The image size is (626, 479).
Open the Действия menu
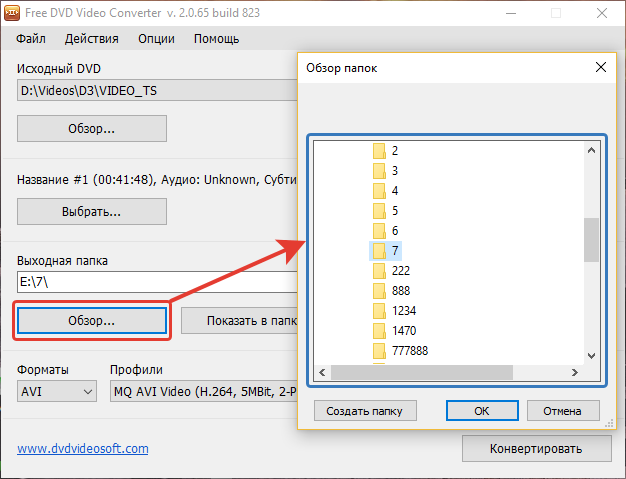91,39
